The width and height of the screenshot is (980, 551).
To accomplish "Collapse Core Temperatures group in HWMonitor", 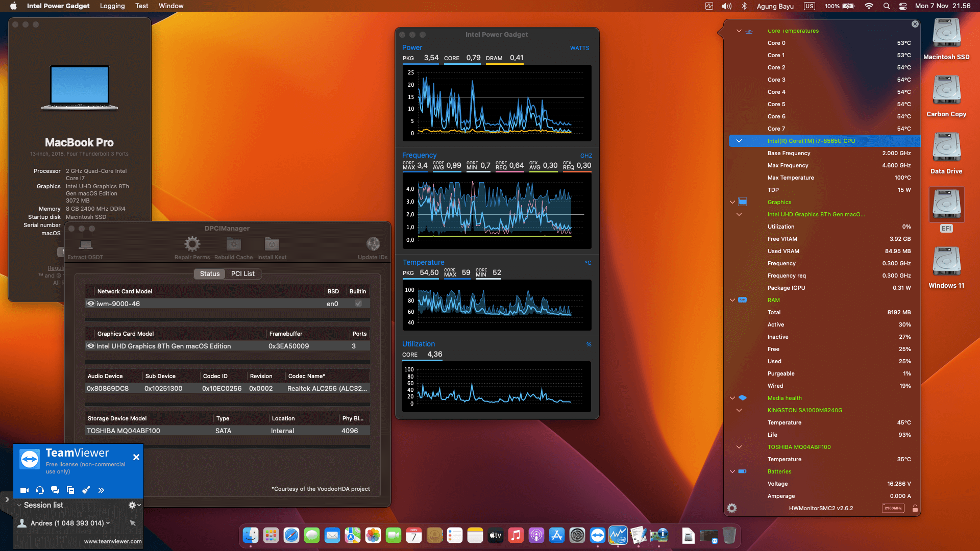I will pyautogui.click(x=739, y=31).
